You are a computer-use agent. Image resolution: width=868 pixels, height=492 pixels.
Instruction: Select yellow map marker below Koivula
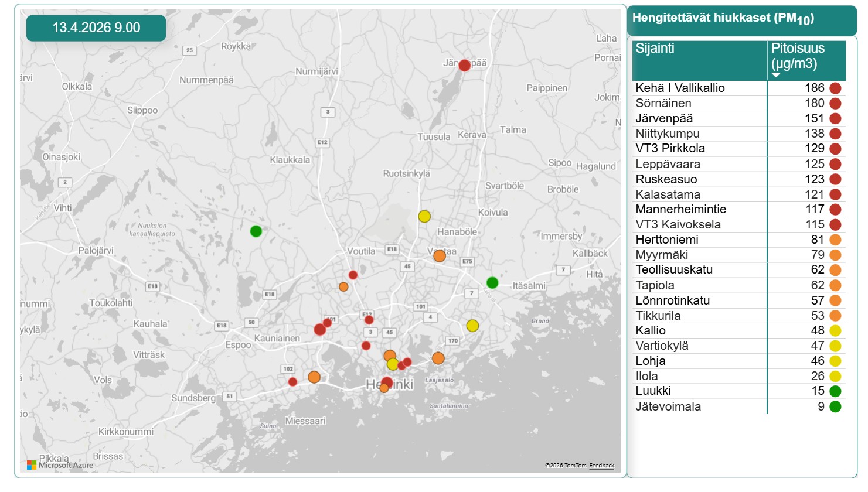pos(424,217)
